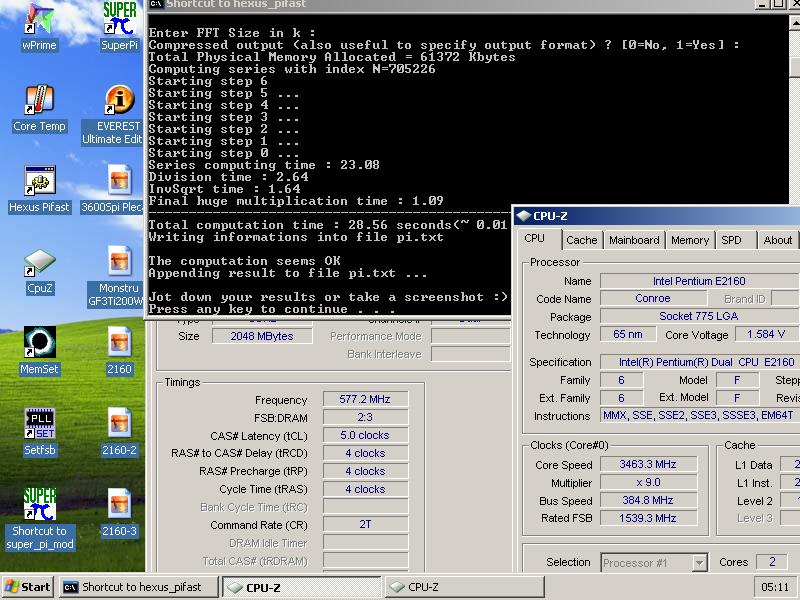Open the Hexus Pifast desktop shortcut
800x600 pixels.
click(x=39, y=189)
